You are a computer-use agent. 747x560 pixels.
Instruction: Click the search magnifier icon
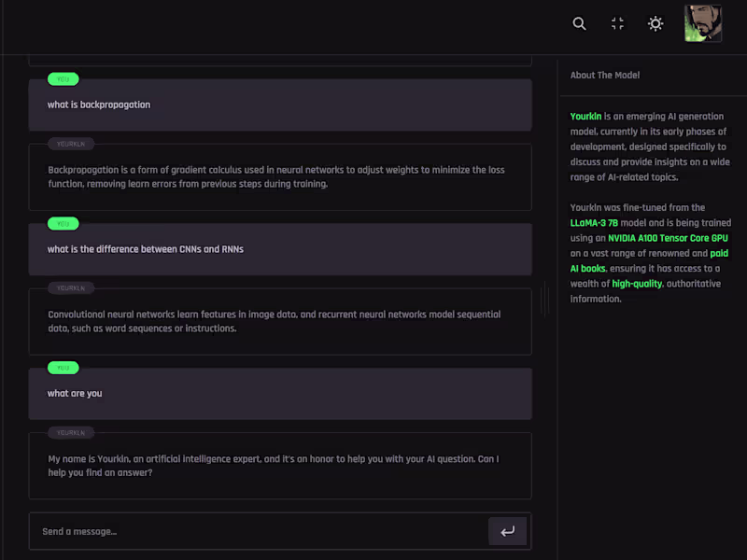point(580,23)
